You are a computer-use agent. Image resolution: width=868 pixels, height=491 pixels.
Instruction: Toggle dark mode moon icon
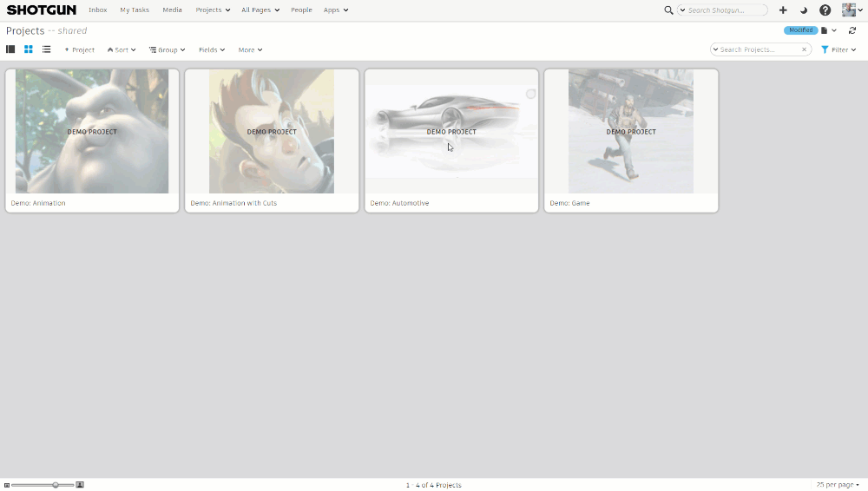coord(804,10)
